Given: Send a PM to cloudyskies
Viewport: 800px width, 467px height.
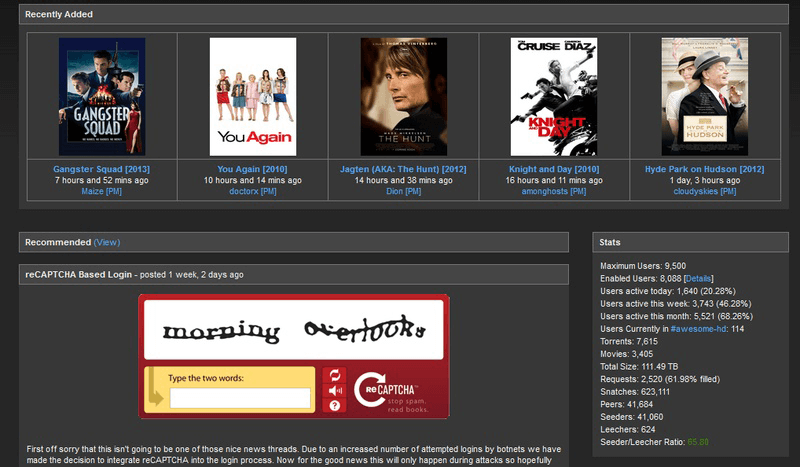Looking at the screenshot, I should [x=728, y=191].
